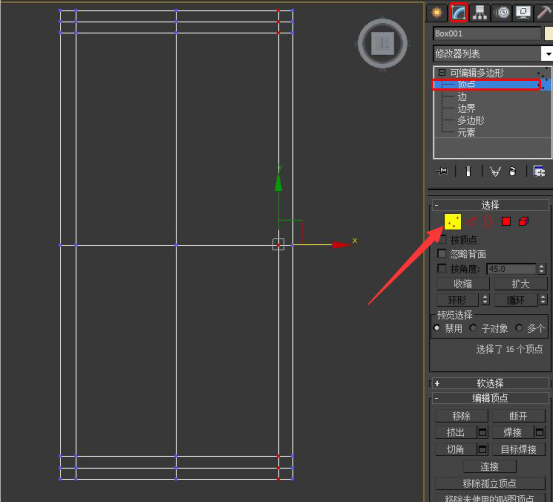Open the Create command panel tab
Screen dimensions: 554x503
coord(437,13)
